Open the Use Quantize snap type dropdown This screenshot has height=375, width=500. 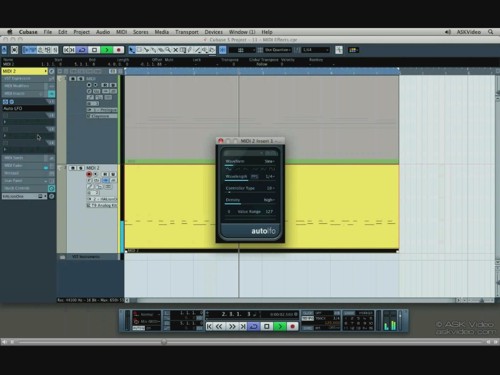[278, 50]
